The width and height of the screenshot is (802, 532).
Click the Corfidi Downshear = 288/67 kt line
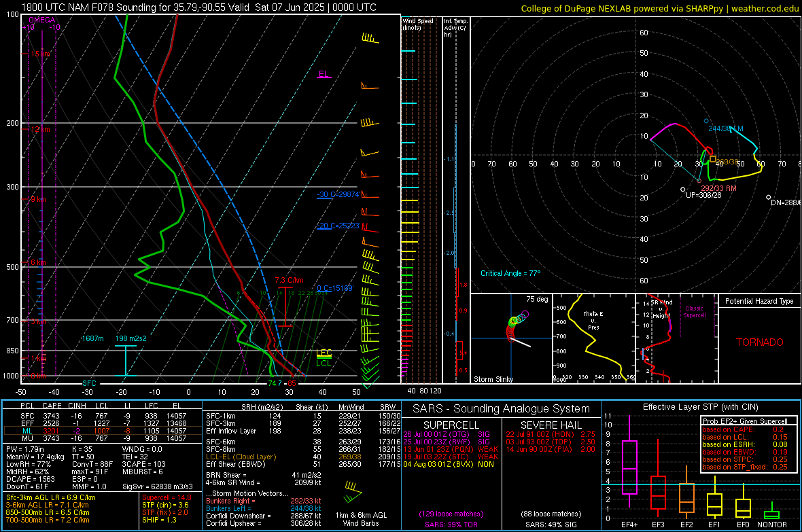(264, 516)
